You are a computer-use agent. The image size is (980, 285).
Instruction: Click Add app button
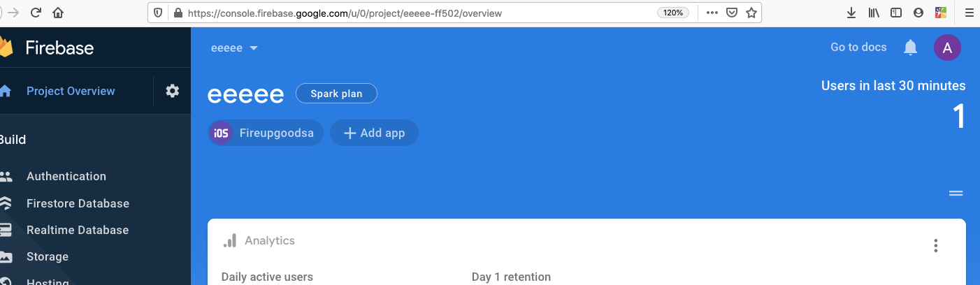(x=374, y=133)
